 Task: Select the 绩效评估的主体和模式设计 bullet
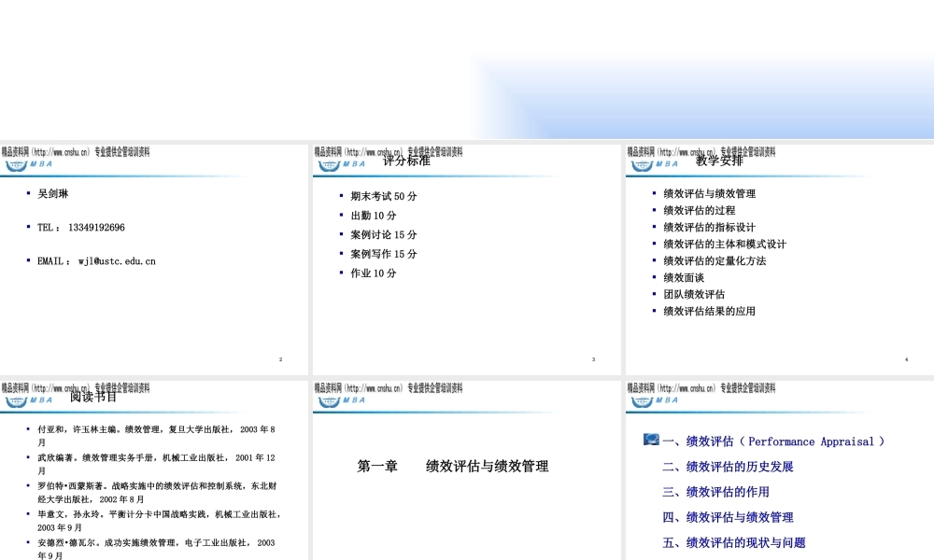coord(725,244)
